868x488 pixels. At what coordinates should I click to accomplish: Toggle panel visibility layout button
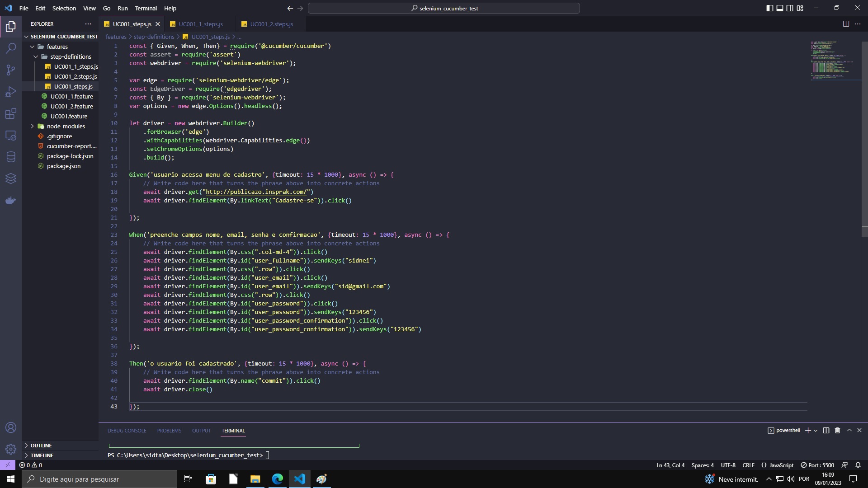[779, 8]
